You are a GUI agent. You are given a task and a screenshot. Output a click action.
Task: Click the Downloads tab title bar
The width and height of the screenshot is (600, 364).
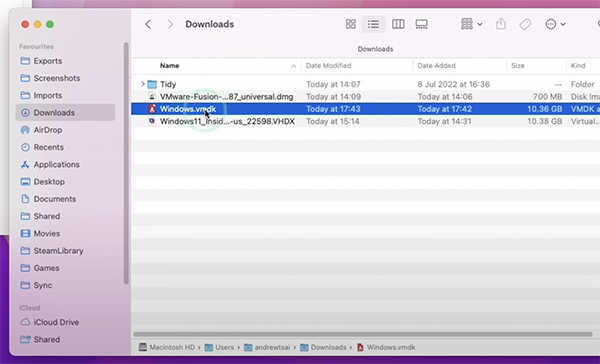[x=375, y=49]
